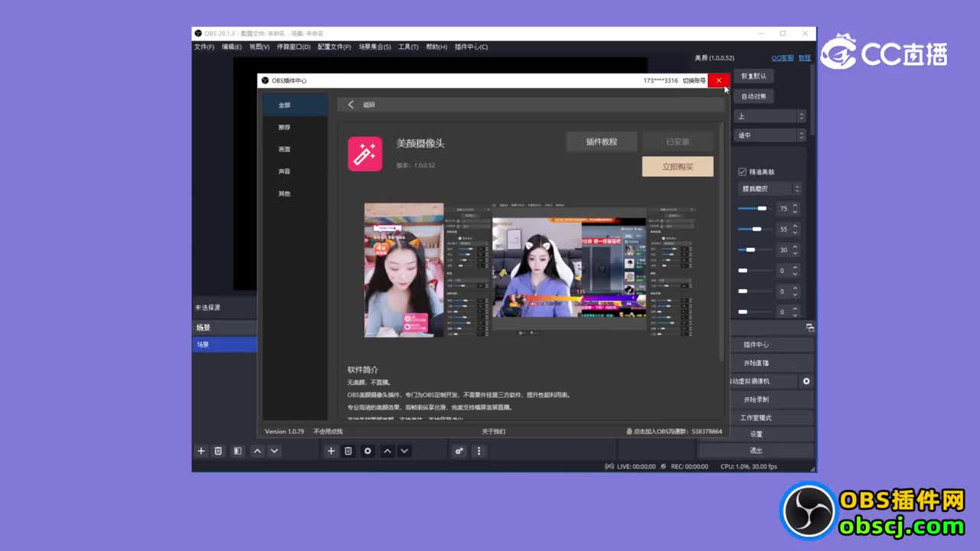The width and height of the screenshot is (980, 551).
Task: Add a new source with plus icon
Action: point(331,452)
